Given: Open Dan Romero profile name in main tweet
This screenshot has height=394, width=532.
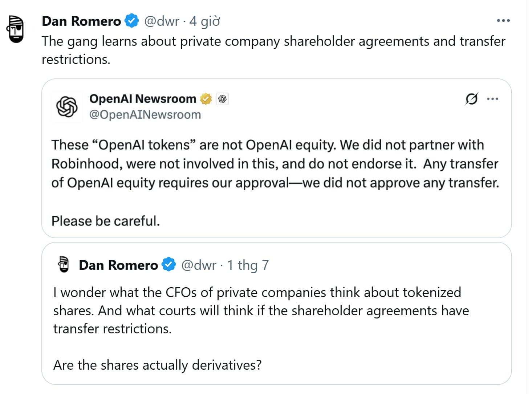Looking at the screenshot, I should click(x=81, y=21).
